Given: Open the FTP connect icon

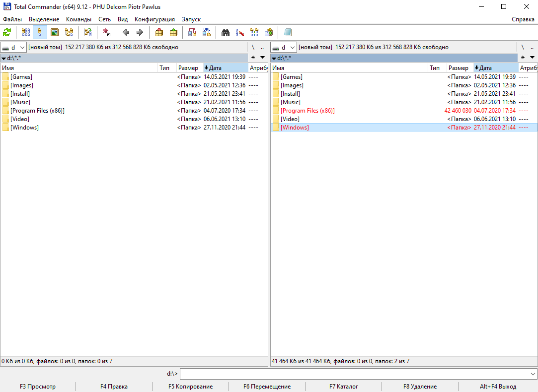Looking at the screenshot, I should pos(192,33).
